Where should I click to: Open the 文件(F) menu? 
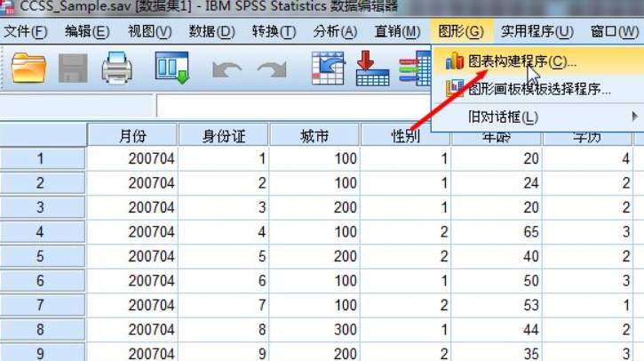pyautogui.click(x=26, y=31)
